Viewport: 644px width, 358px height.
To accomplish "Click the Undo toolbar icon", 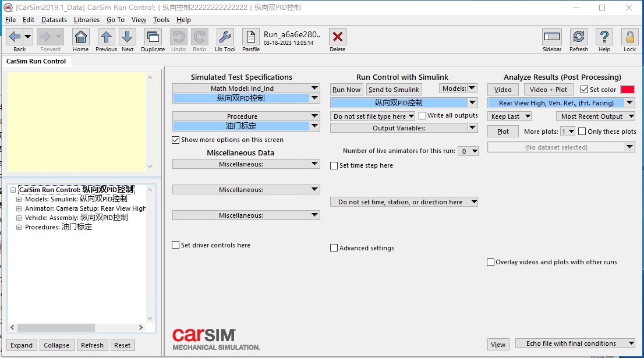I will (178, 37).
